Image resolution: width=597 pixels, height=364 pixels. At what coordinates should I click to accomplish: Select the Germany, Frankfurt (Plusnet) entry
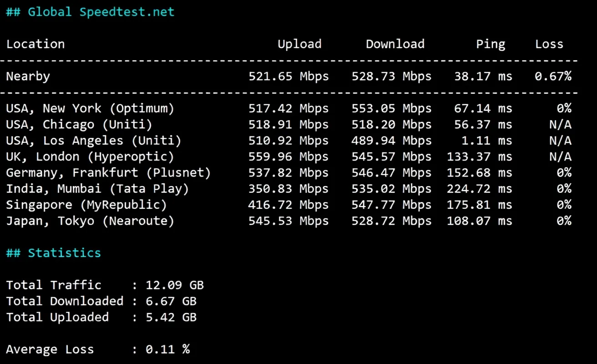108,173
